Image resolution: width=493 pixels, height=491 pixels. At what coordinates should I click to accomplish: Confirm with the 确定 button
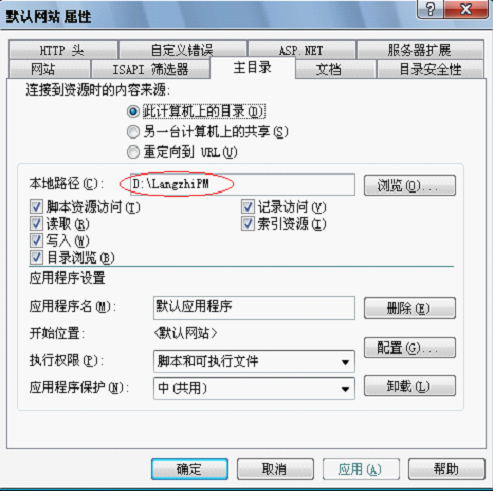click(189, 469)
